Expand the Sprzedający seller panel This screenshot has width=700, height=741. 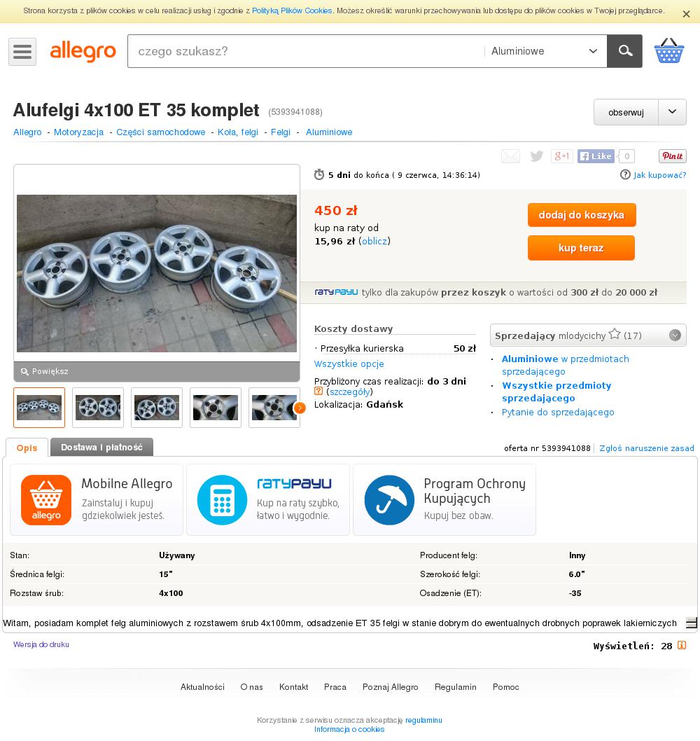(675, 335)
